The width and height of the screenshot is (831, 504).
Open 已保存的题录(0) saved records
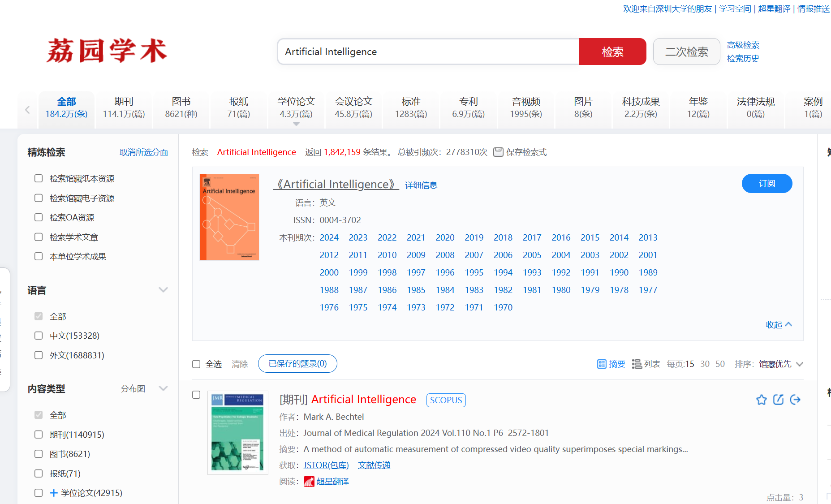point(297,363)
